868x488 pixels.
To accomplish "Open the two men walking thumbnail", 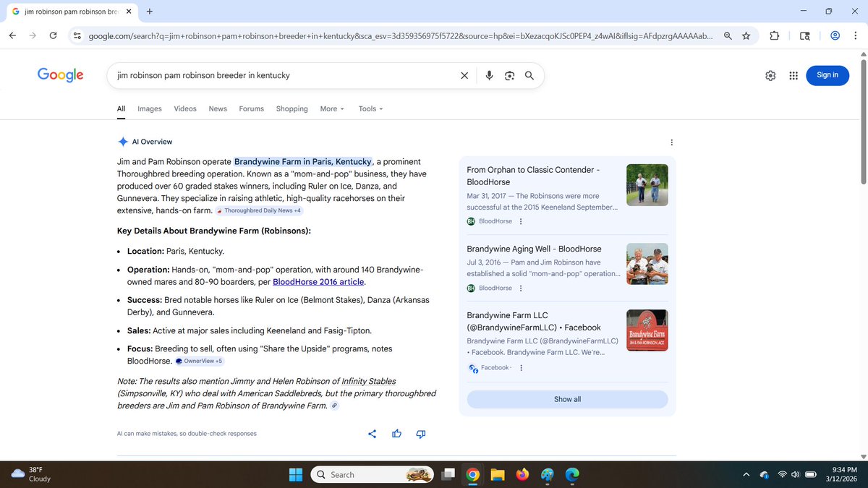I will point(647,185).
